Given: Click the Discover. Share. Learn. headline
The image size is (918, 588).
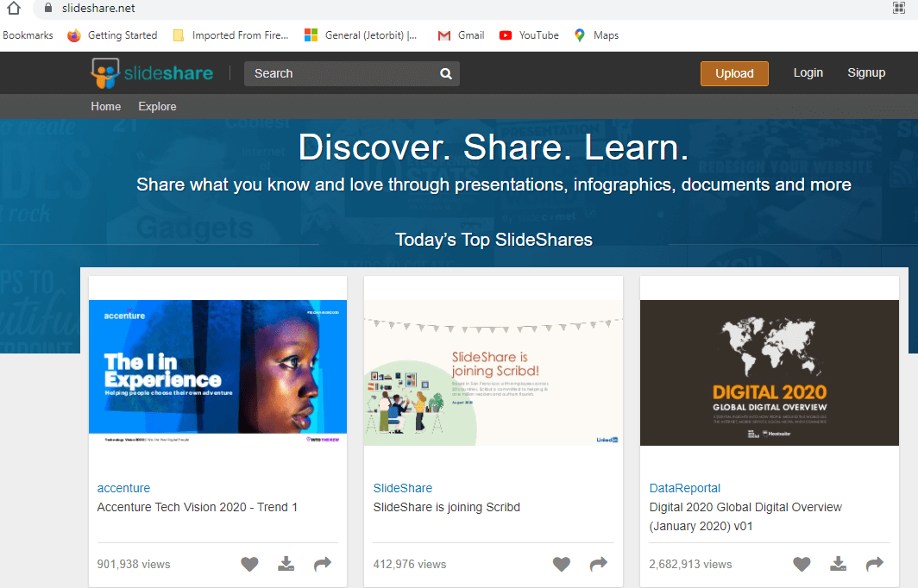Looking at the screenshot, I should (x=494, y=147).
